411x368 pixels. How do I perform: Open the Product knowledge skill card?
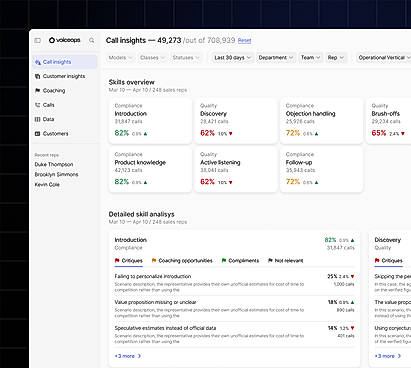pos(150,170)
